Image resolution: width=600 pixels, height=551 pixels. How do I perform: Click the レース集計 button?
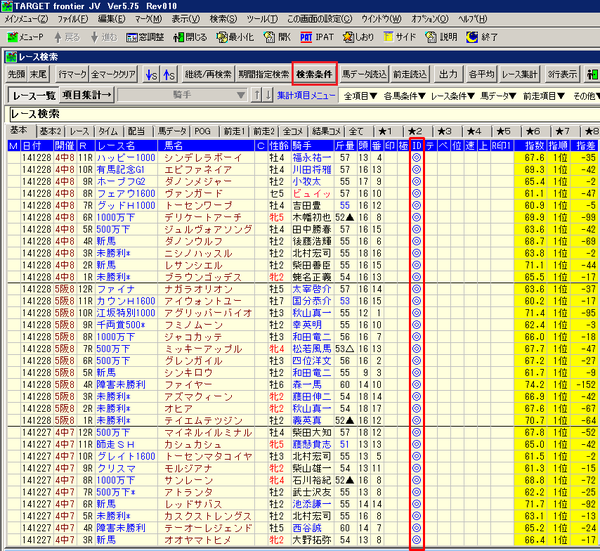coord(519,74)
